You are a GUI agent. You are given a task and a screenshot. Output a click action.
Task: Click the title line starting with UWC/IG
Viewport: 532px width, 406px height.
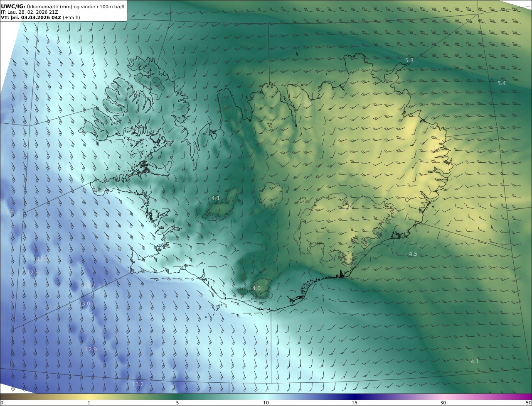pos(62,6)
